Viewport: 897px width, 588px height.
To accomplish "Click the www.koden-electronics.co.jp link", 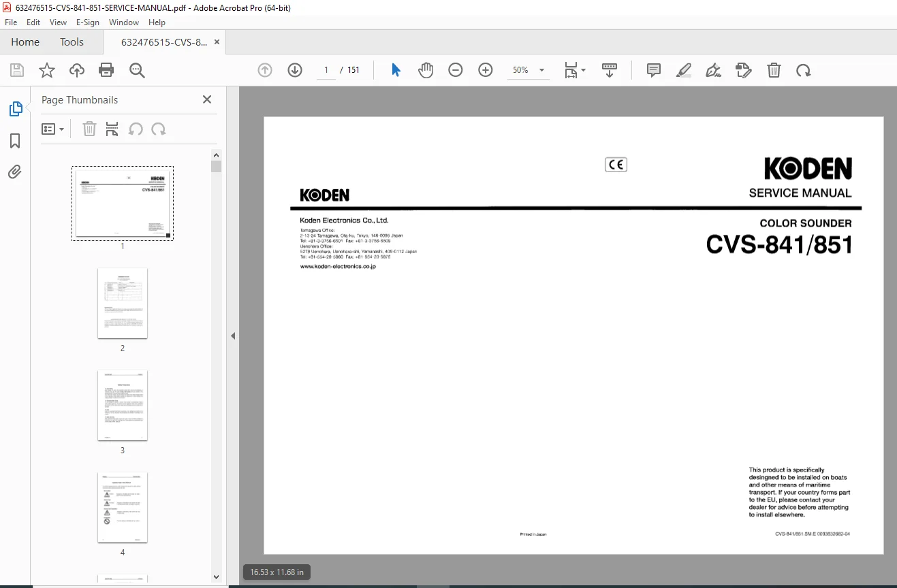I will tap(338, 267).
